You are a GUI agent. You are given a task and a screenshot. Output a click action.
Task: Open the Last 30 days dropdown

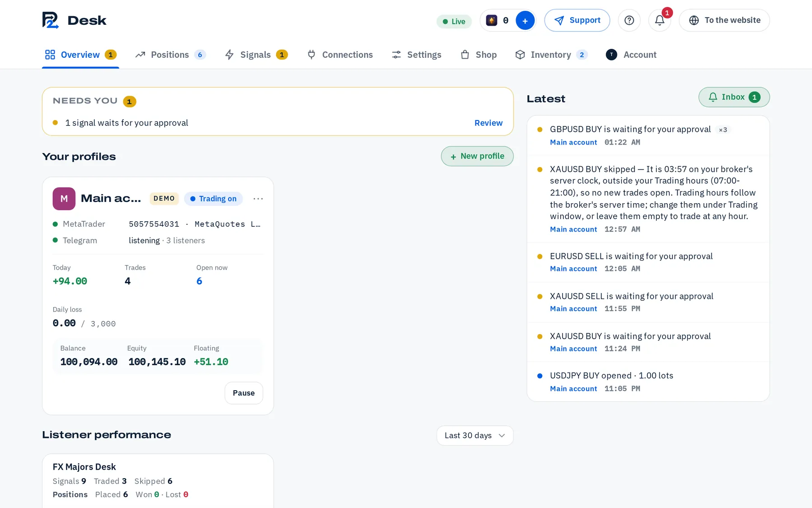pos(475,435)
